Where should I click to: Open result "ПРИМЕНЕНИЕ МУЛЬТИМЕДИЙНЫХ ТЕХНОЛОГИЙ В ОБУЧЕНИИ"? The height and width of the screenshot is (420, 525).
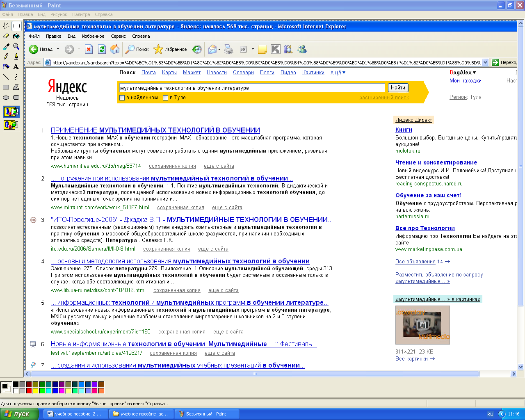tap(155, 130)
